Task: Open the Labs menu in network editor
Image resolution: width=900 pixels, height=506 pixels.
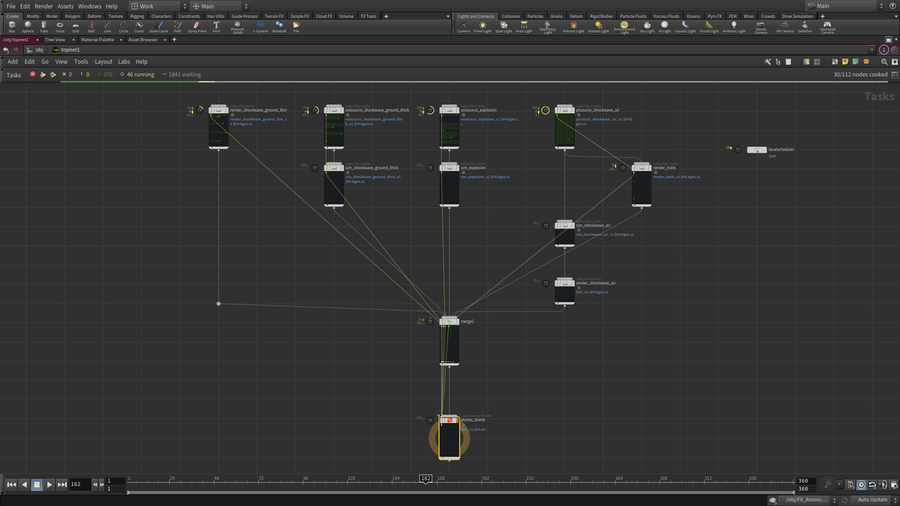Action: [124, 61]
